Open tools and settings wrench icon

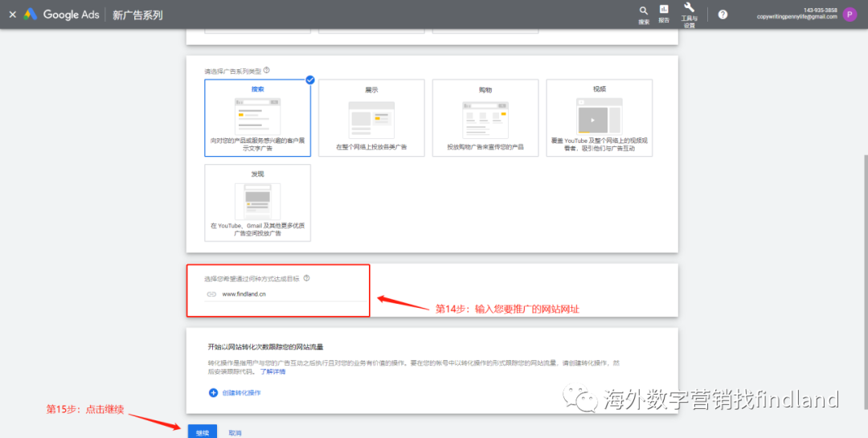click(690, 7)
